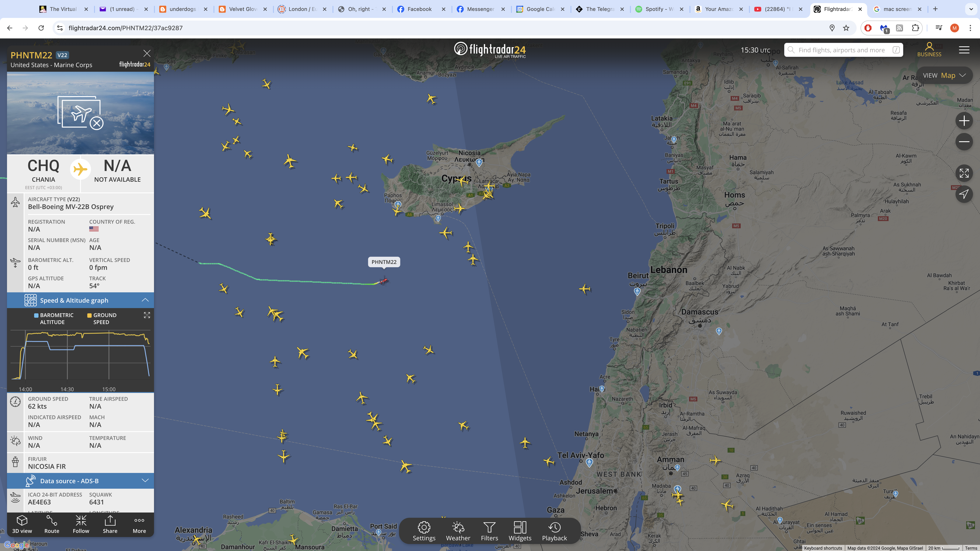Open the 3D view of the flight
The image size is (980, 551).
click(x=22, y=524)
